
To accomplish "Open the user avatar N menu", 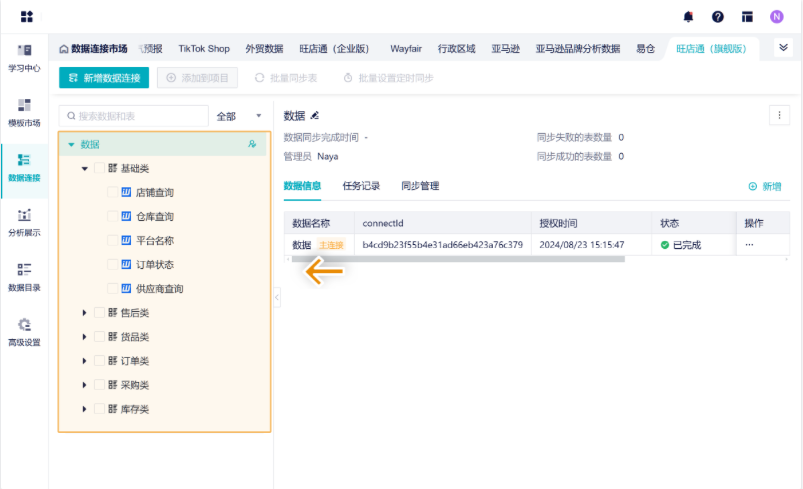I will click(776, 17).
